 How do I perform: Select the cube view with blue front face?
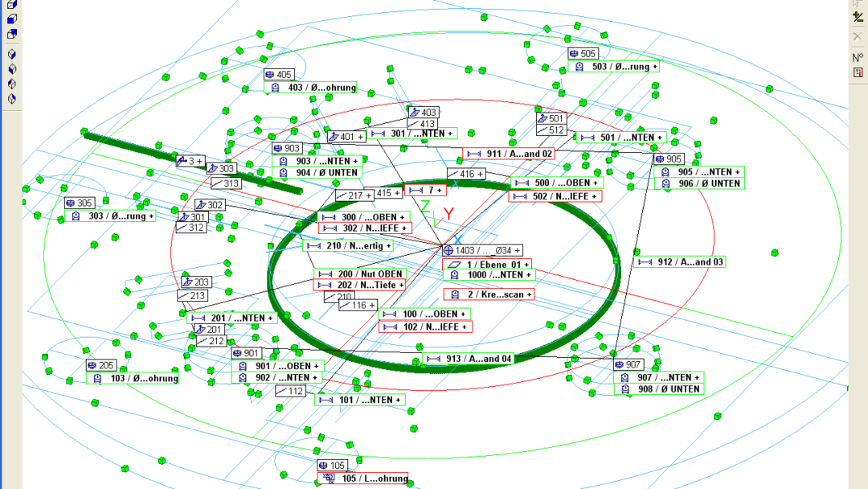(12, 18)
